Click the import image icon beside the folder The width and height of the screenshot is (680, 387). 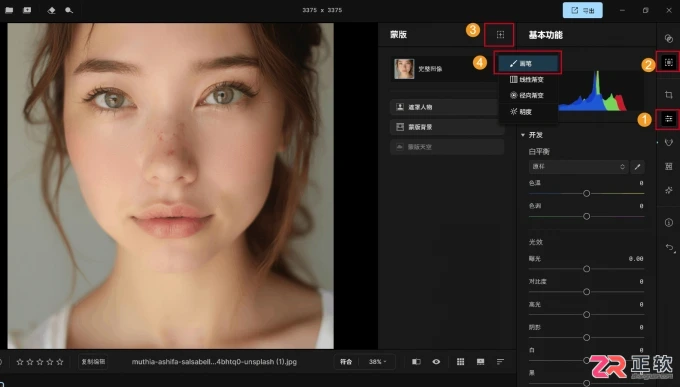coord(27,10)
